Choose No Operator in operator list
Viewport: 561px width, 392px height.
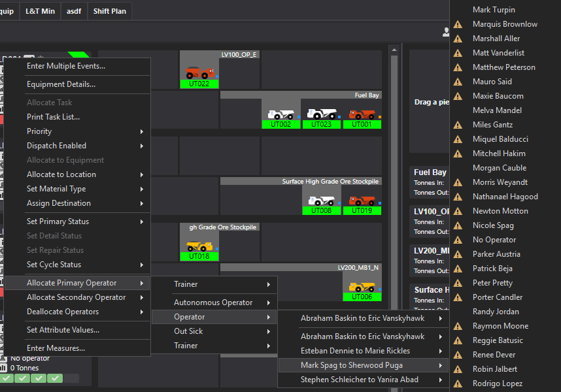click(494, 240)
